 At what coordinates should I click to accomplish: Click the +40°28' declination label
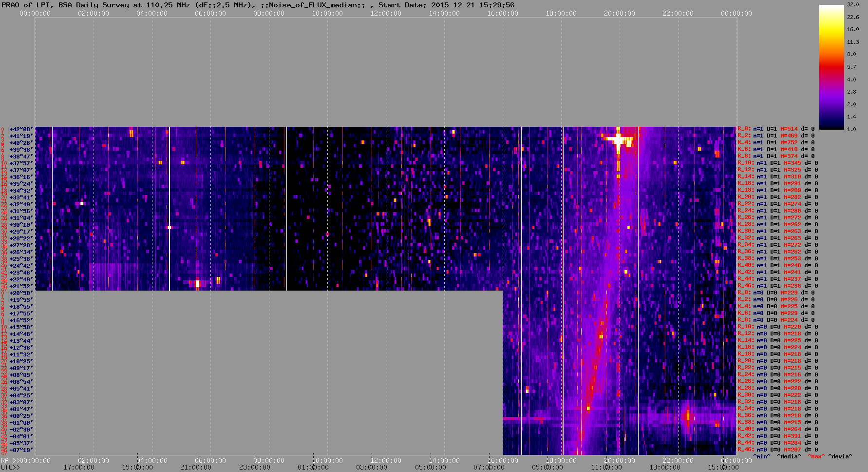click(x=21, y=143)
